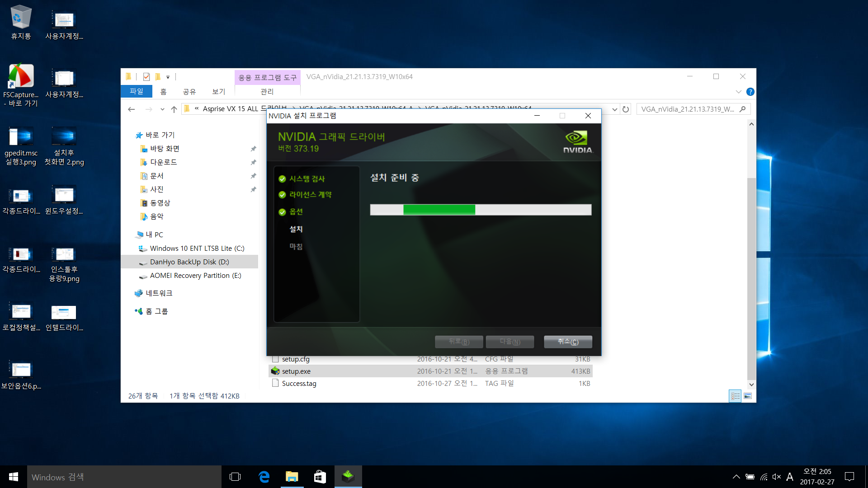Select 보안옵션6.p... desktop file
868x488 pixels.
tap(21, 375)
